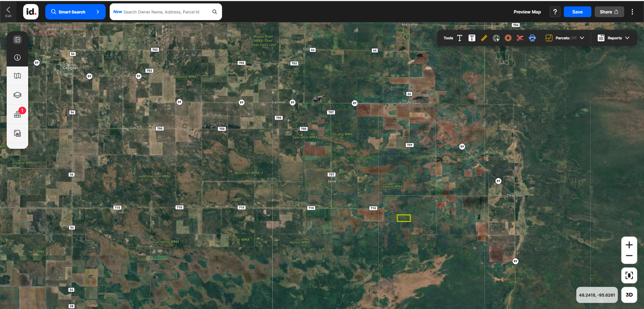Open the basemap folded-map panel
644x309 pixels.
(x=17, y=76)
